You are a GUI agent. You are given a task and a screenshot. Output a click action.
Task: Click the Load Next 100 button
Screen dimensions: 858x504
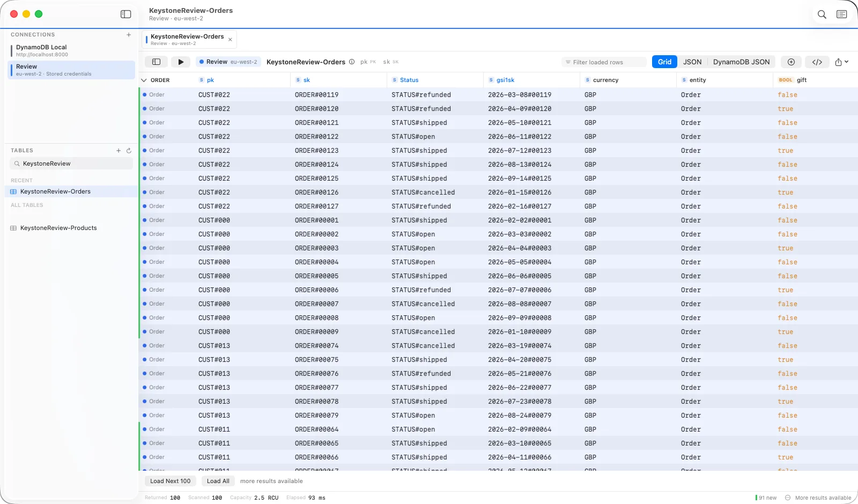(171, 481)
